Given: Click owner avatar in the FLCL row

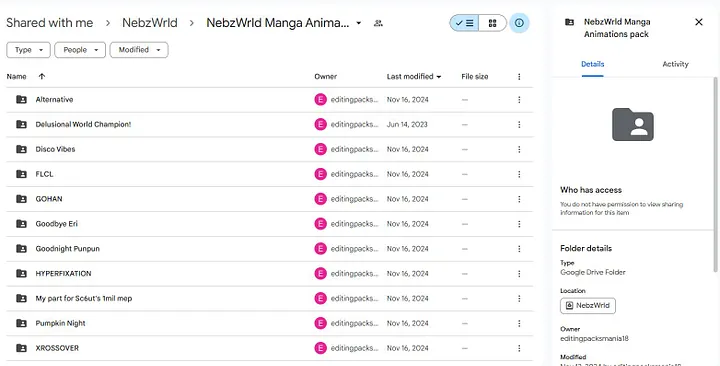Looking at the screenshot, I should [321, 174].
